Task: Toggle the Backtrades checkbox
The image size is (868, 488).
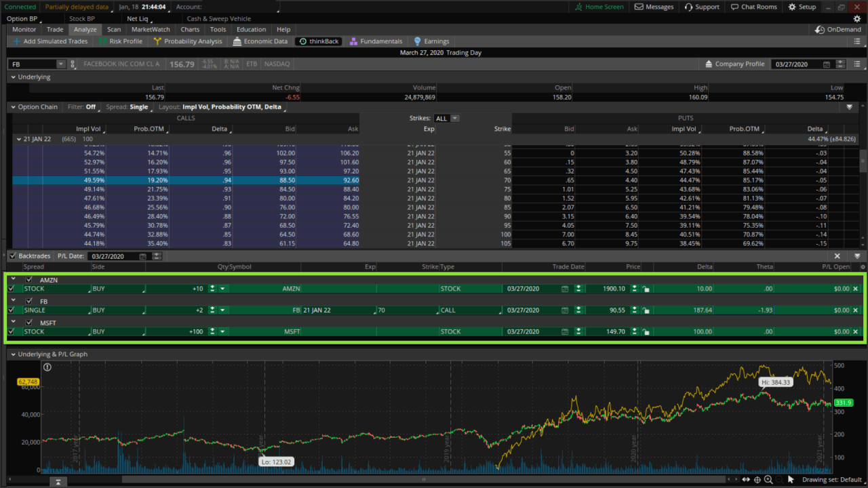Action: pos(12,256)
